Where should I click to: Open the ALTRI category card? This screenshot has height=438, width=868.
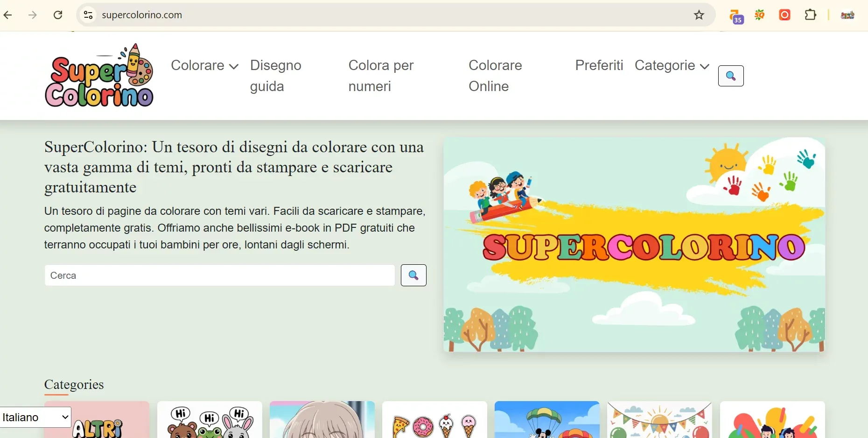point(97,419)
